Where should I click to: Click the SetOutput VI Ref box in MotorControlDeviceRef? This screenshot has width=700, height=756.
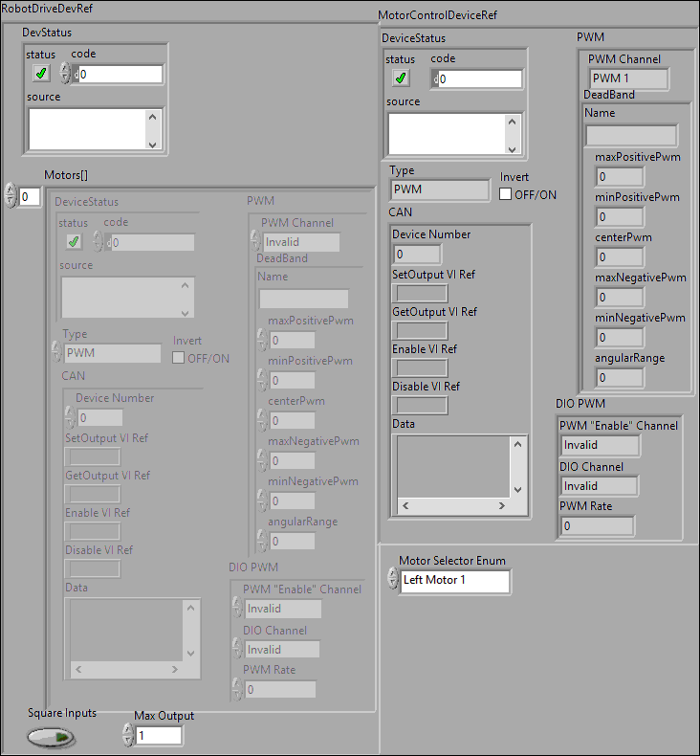tap(421, 293)
